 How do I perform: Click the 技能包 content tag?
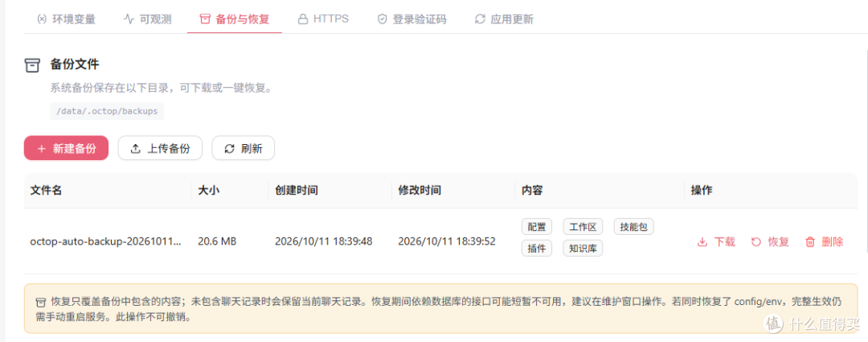tap(634, 227)
